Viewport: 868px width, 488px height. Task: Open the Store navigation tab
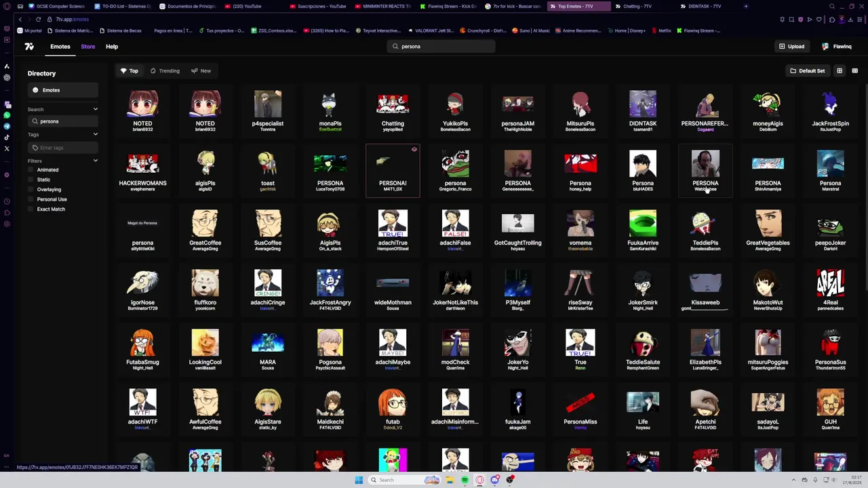coord(88,47)
